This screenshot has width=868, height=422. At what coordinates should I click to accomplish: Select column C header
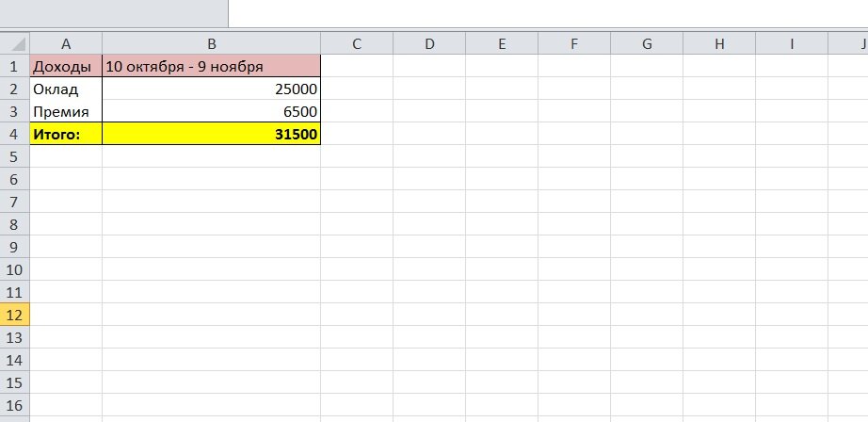click(357, 43)
